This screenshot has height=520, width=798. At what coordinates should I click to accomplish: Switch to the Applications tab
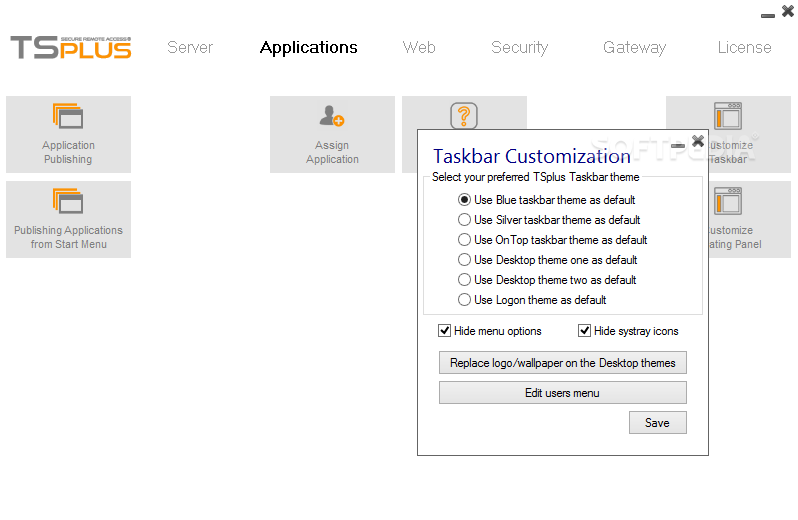[308, 47]
